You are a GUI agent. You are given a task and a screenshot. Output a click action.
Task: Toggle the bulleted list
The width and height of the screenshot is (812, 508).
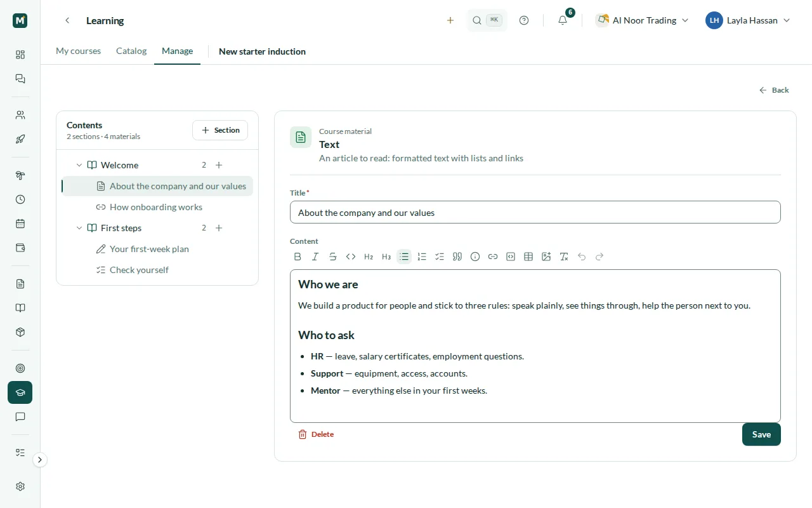tap(404, 257)
